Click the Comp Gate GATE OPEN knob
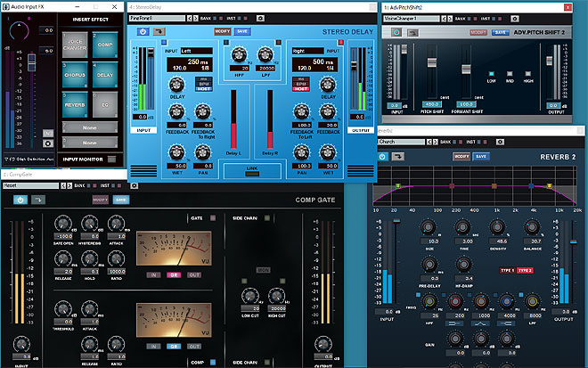The width and height of the screenshot is (588, 368). tap(63, 224)
